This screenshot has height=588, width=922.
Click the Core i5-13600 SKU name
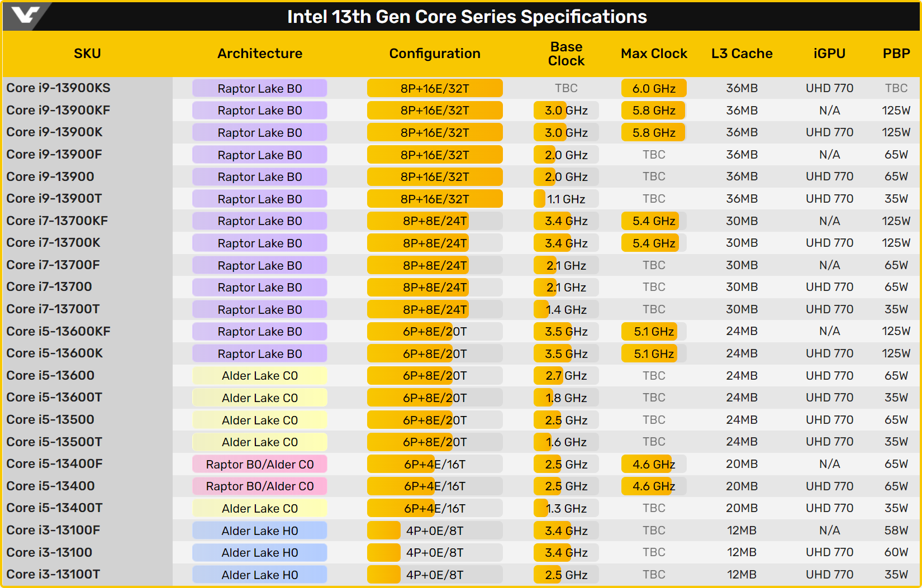pos(50,376)
